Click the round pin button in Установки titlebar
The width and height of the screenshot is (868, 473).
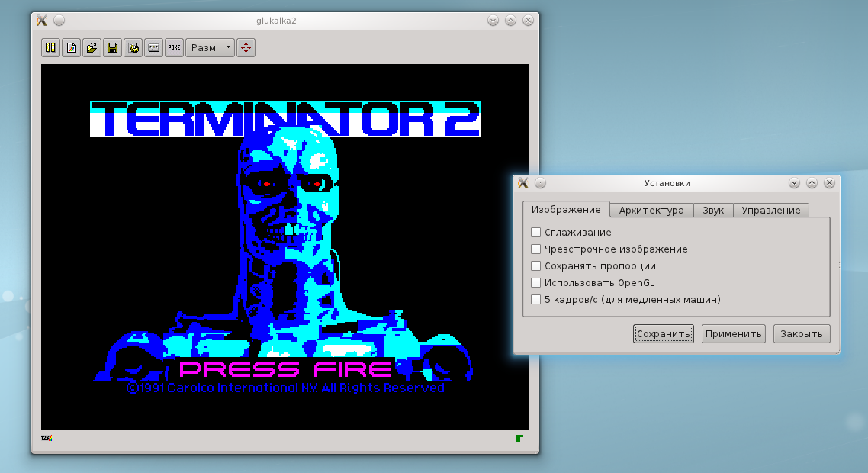pos(541,183)
